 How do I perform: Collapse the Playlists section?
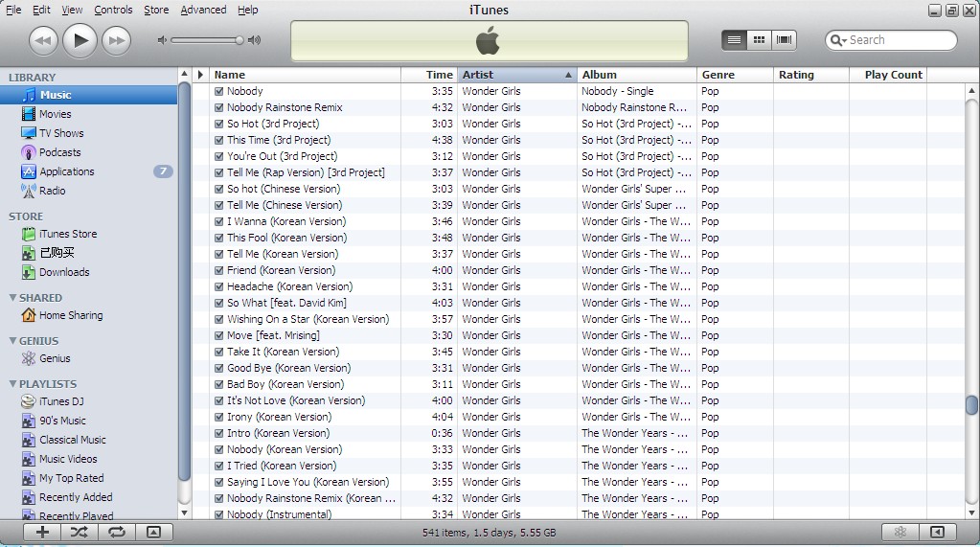pyautogui.click(x=12, y=384)
